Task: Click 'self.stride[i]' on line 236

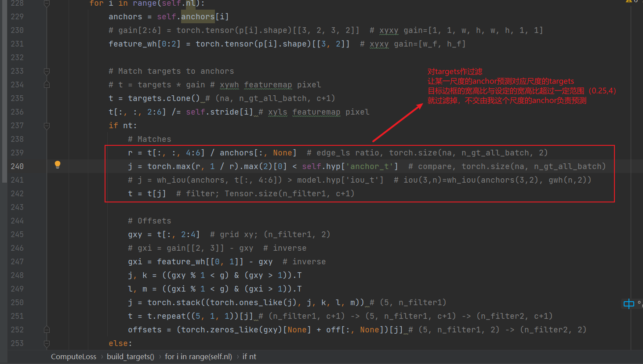Action: 219,112
